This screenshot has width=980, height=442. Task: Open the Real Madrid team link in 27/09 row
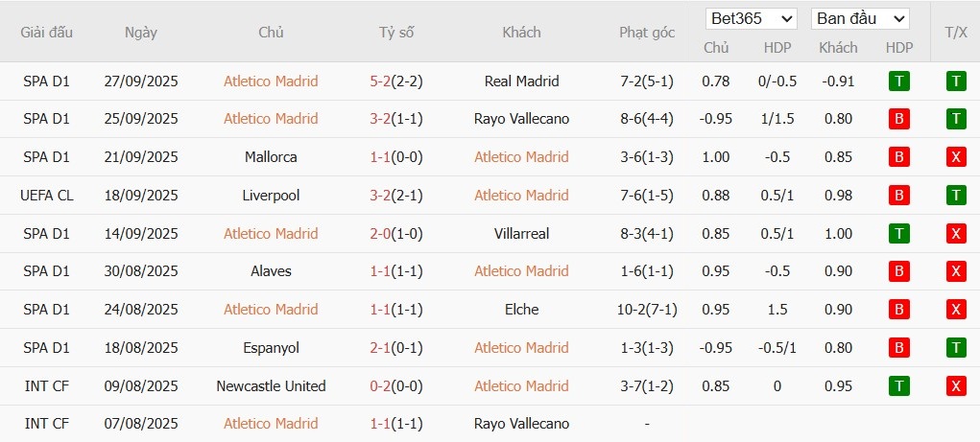(522, 81)
